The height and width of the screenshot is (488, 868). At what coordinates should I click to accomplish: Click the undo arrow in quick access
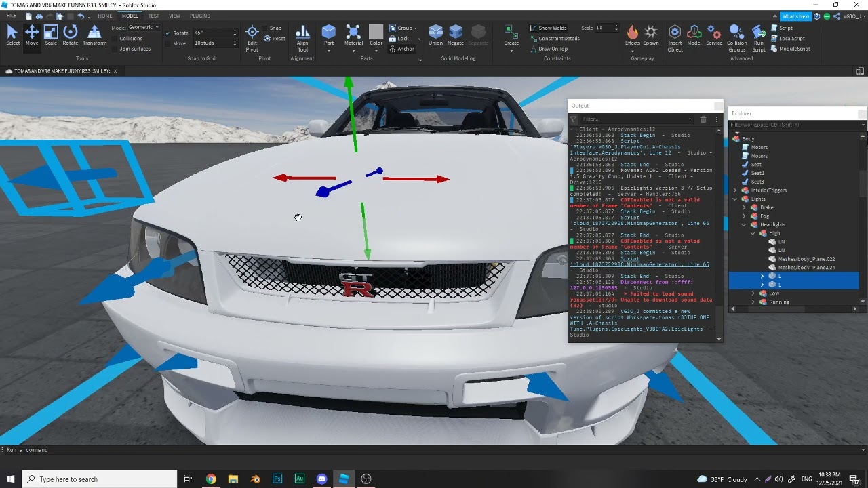point(81,16)
